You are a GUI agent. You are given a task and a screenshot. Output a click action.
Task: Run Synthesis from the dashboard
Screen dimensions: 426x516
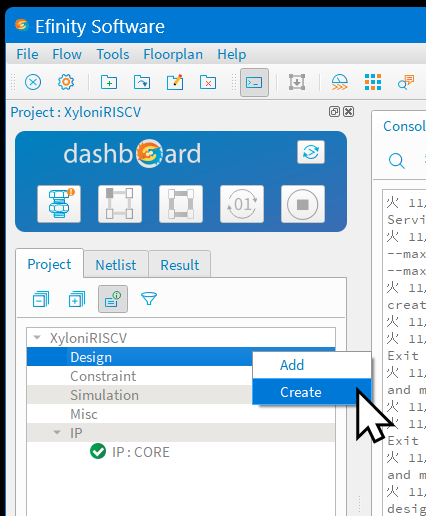pyautogui.click(x=59, y=204)
